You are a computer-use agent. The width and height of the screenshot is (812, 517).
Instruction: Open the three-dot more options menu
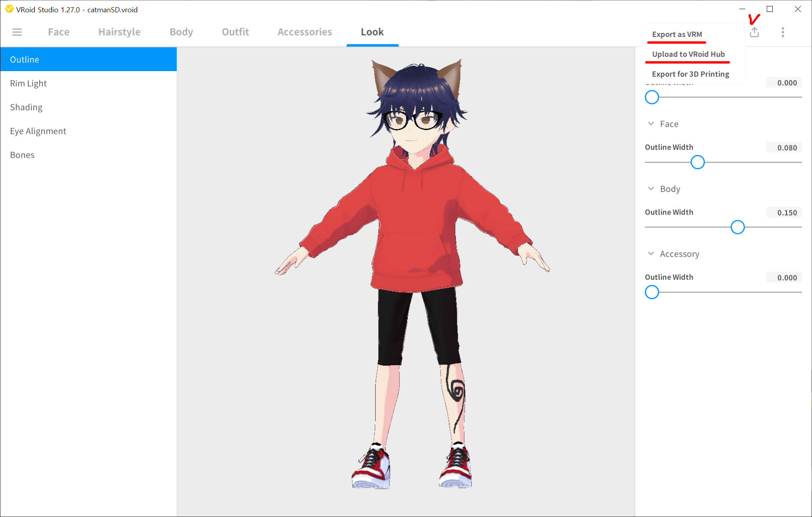click(x=783, y=32)
